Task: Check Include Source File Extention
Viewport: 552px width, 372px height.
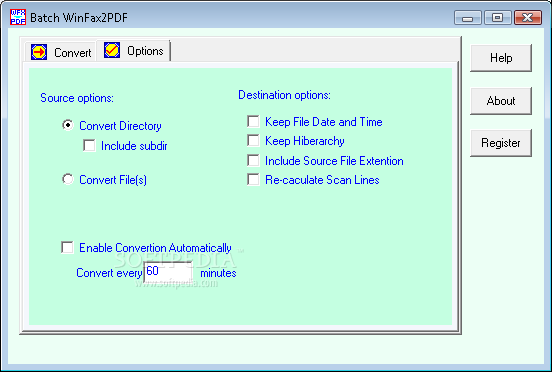Action: point(253,160)
